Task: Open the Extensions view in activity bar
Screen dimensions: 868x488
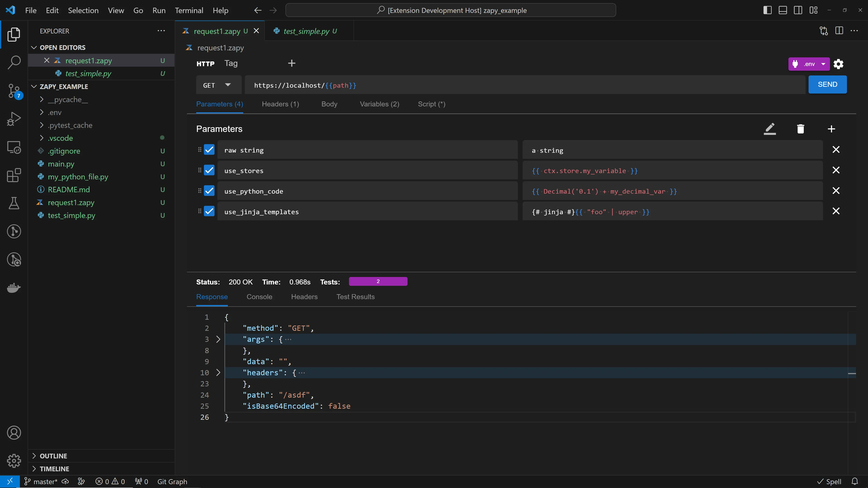Action: pos(14,175)
